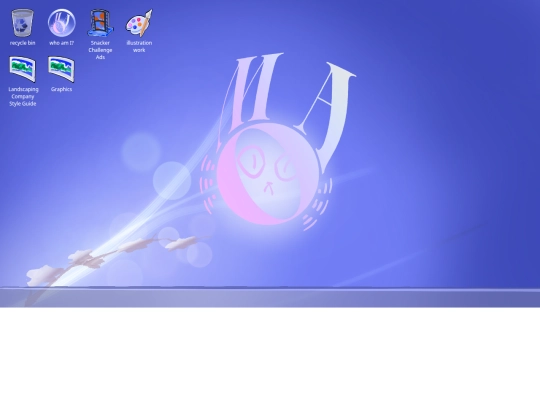This screenshot has width=540, height=405.
Task: Click the 'Snacker Challenge Ads' label
Action: coord(100,50)
